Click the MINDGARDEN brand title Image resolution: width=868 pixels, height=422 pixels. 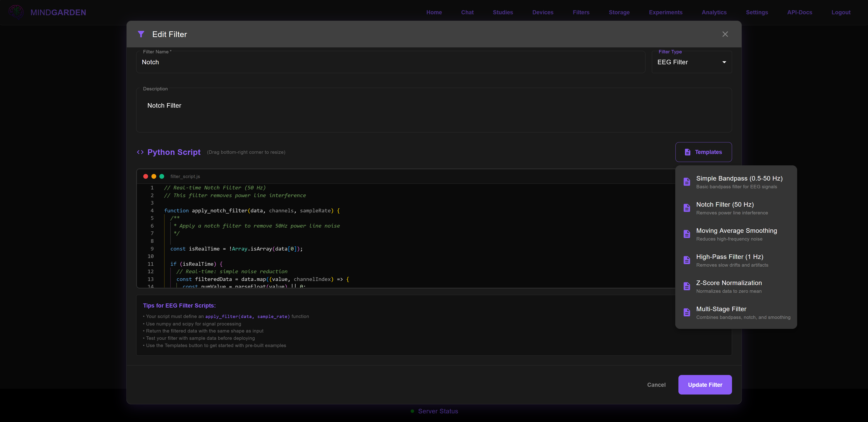(x=58, y=12)
